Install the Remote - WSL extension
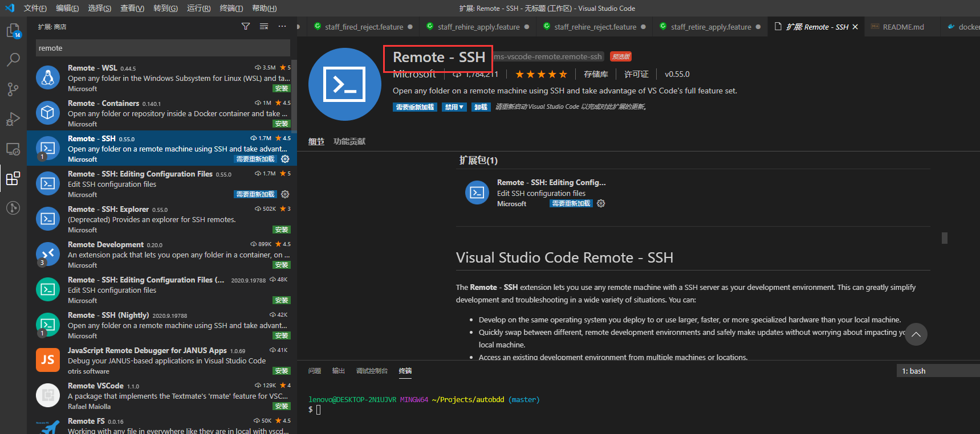The width and height of the screenshot is (980, 434). click(x=282, y=88)
